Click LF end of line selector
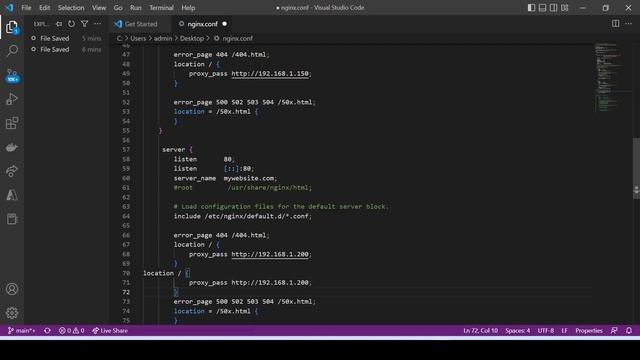The image size is (640, 360). click(564, 331)
